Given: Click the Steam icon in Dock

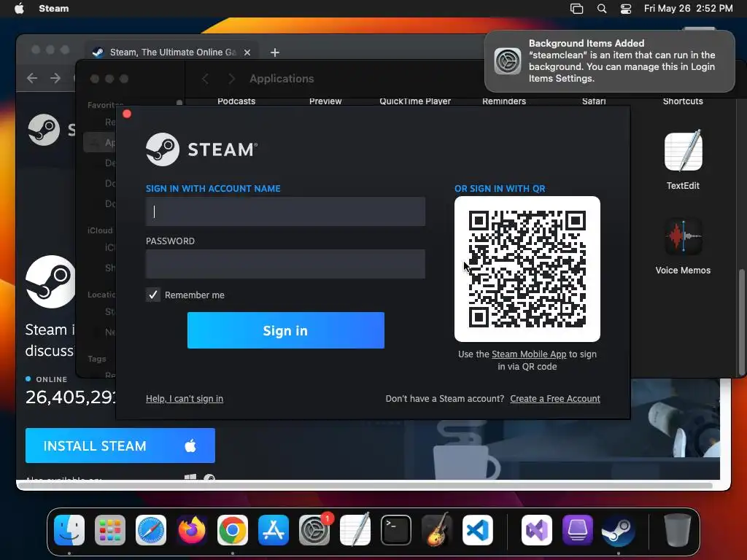Looking at the screenshot, I should [x=619, y=530].
